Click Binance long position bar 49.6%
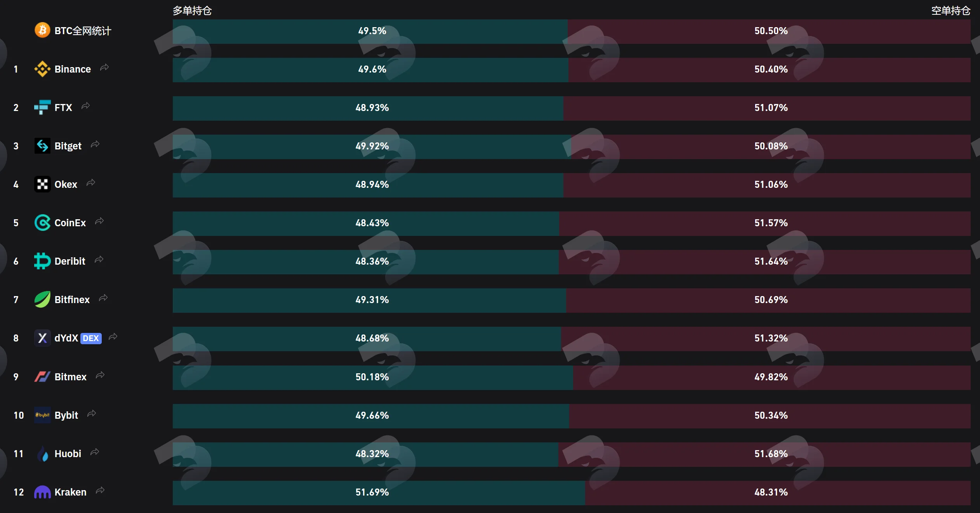 (370, 70)
